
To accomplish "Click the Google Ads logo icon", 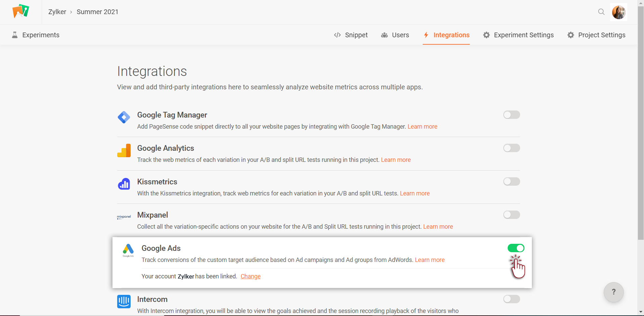I will (x=128, y=250).
